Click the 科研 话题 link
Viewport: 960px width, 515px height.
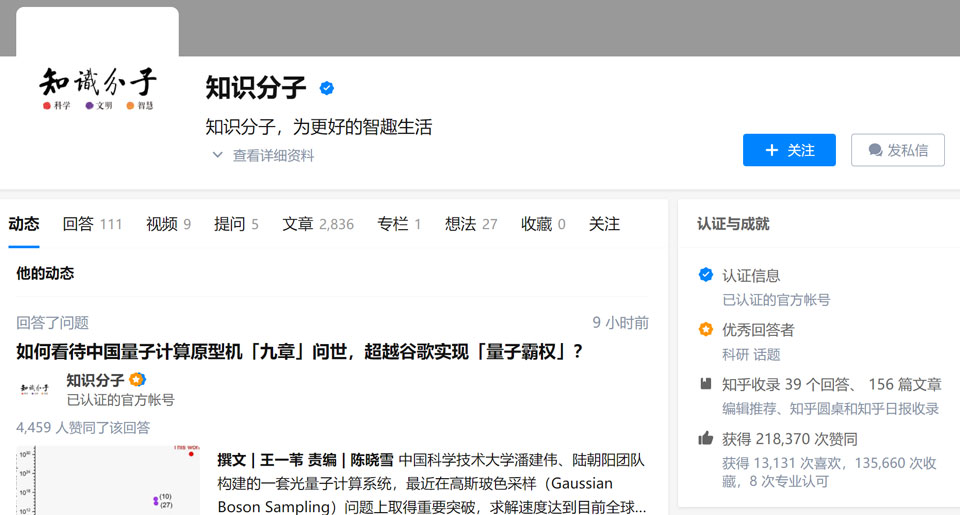tap(751, 355)
